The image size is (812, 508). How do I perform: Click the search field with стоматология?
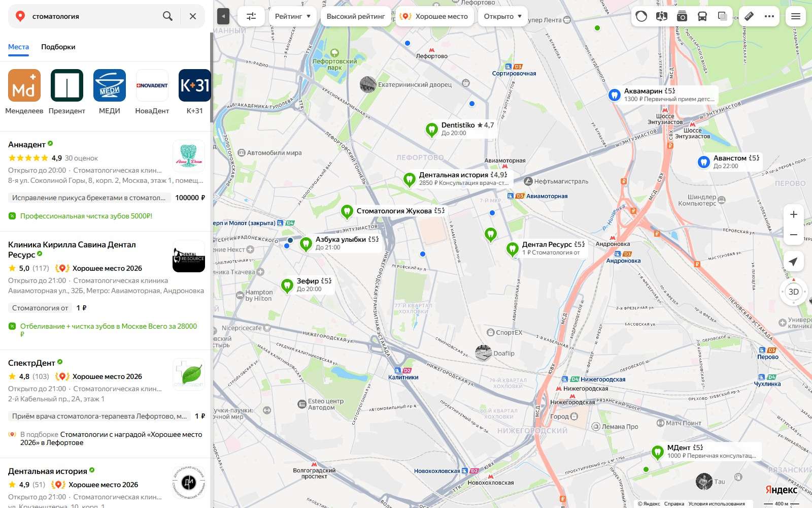tap(94, 16)
